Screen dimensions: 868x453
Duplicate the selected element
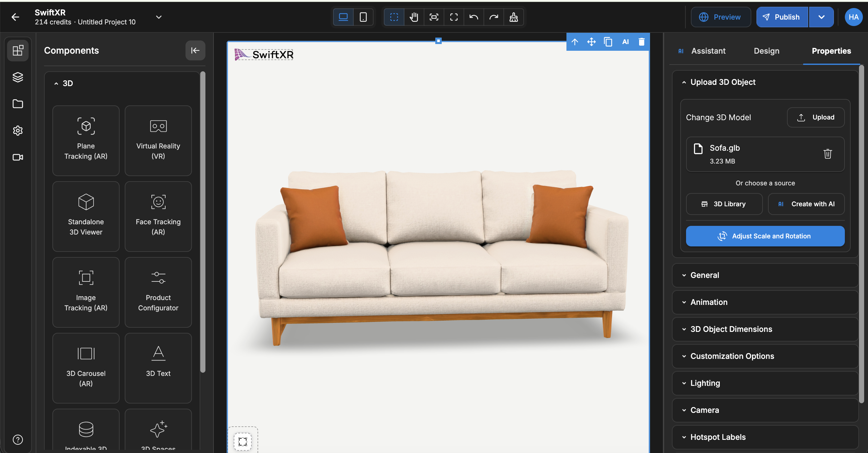pos(608,42)
